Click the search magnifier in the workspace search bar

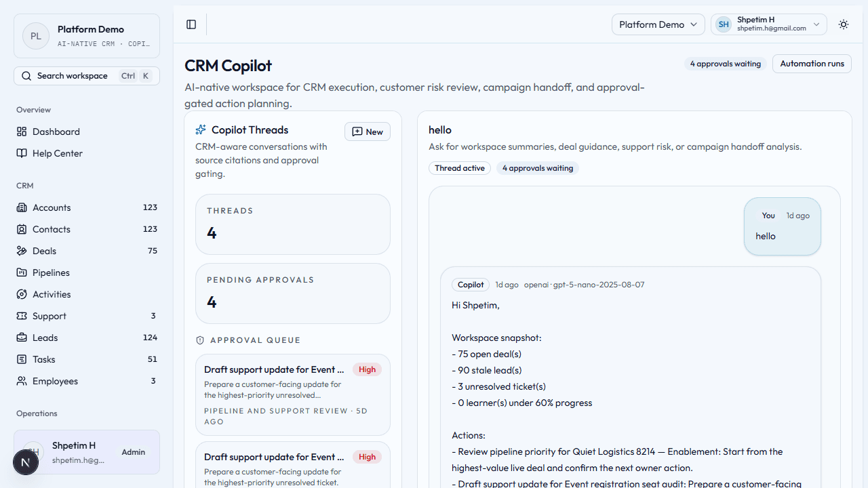tap(26, 75)
